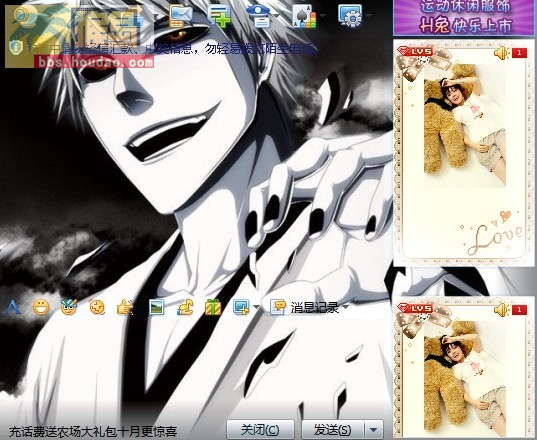Click the red '1' badge on upper QQ show

click(x=519, y=53)
